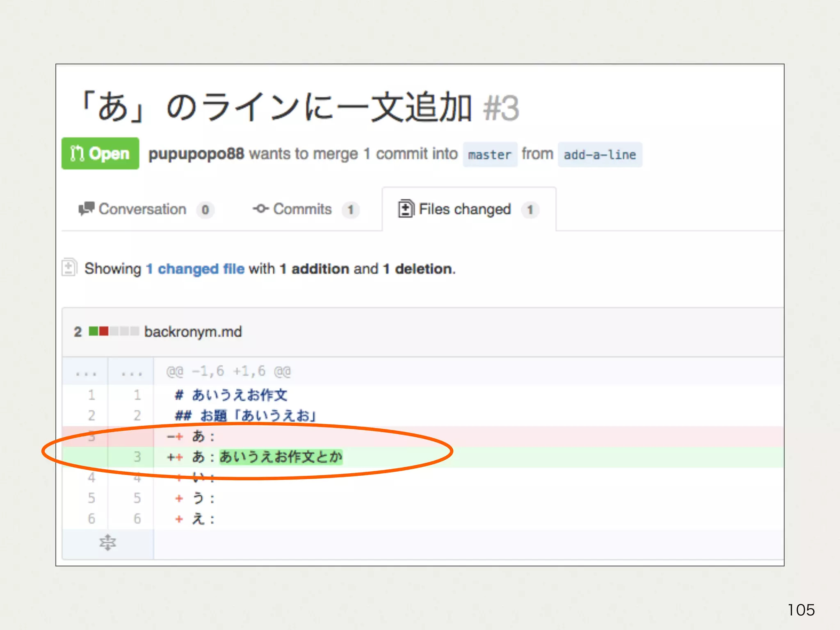Switch to the Commits tab

tap(302, 209)
